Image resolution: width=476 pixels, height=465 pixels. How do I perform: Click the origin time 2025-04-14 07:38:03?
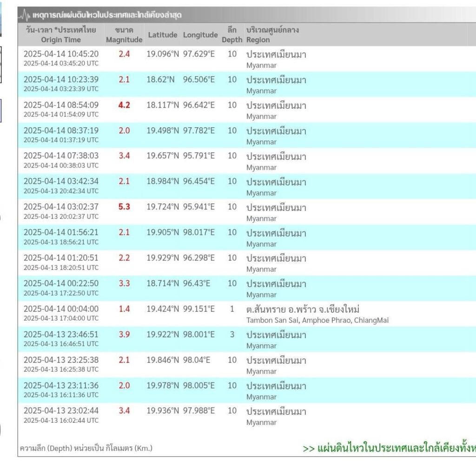61,156
